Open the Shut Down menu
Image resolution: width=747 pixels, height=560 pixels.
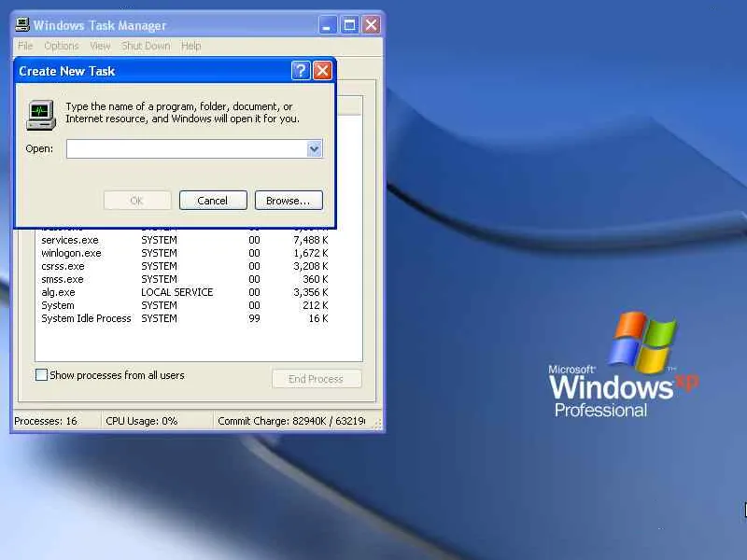click(x=146, y=46)
